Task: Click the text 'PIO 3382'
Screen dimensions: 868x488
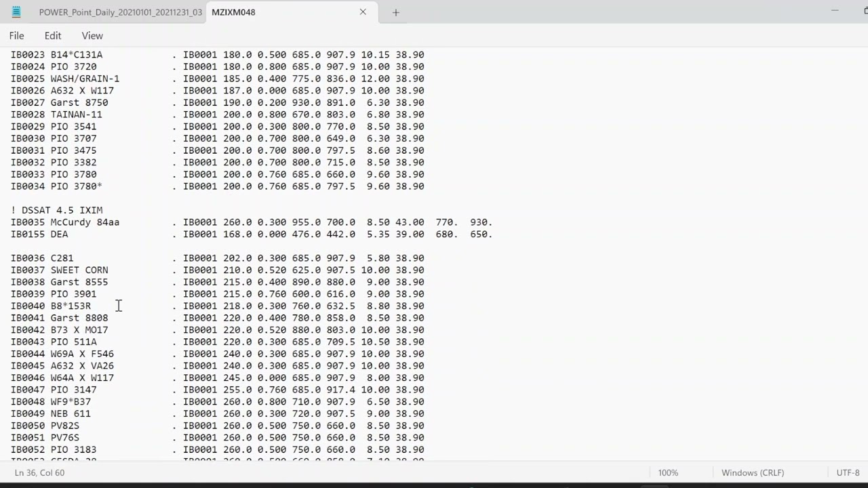Action: click(74, 163)
